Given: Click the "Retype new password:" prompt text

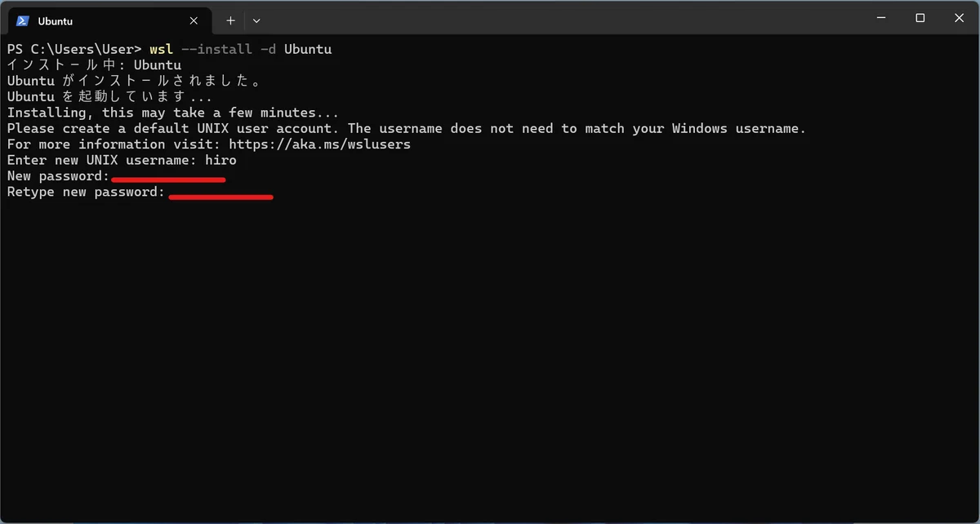Looking at the screenshot, I should point(86,193).
